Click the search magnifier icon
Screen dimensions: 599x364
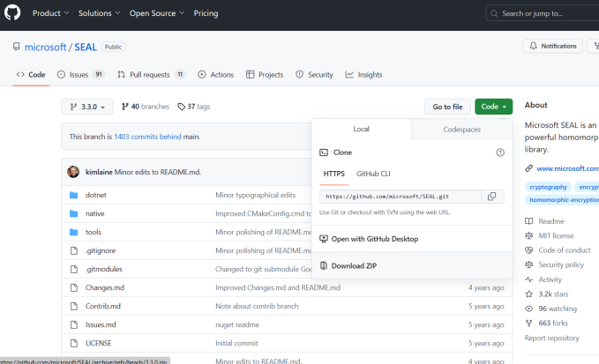(494, 13)
